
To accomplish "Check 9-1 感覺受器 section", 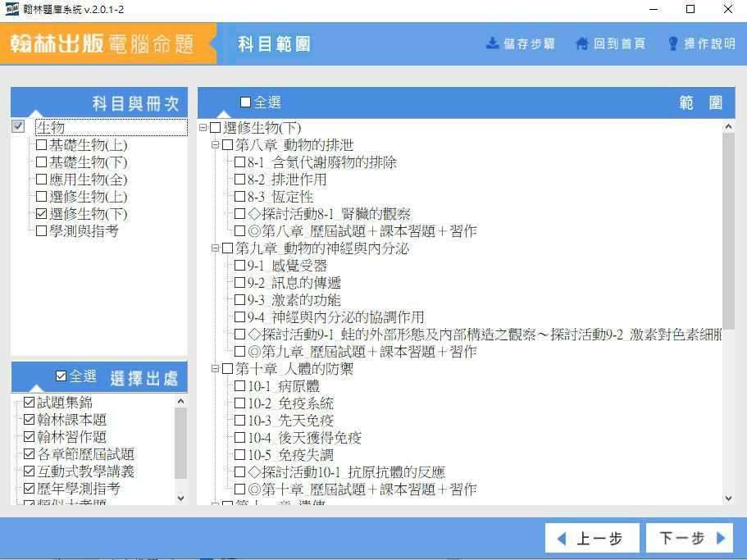I will coord(239,265).
